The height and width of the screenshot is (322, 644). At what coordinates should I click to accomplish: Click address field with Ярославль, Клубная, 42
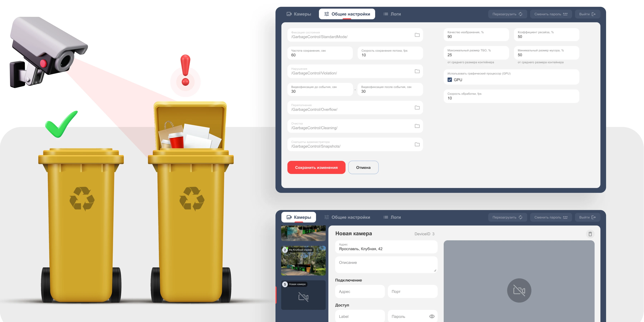[386, 247]
